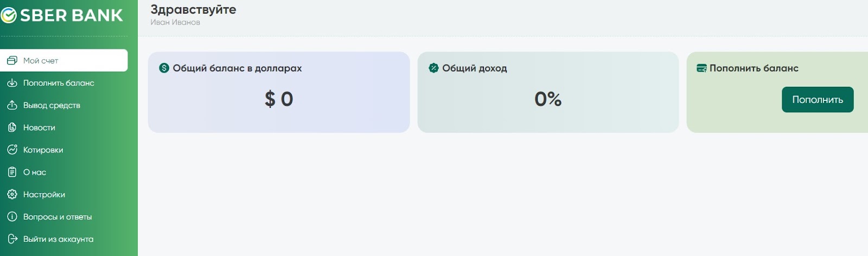Select Вопросы и ответы in the sidebar
The height and width of the screenshot is (256, 868).
pyautogui.click(x=58, y=216)
